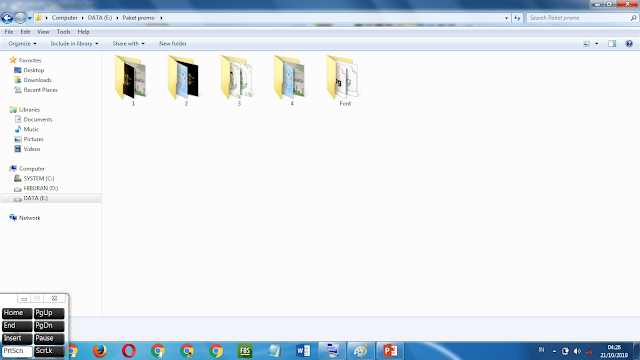Toggle the preview pane
The width and height of the screenshot is (640, 360).
(612, 44)
